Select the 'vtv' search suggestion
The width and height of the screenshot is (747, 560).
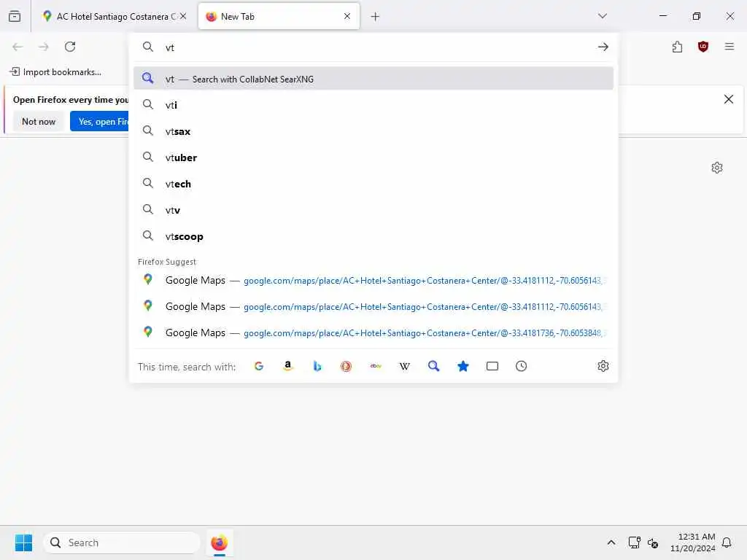coord(373,209)
